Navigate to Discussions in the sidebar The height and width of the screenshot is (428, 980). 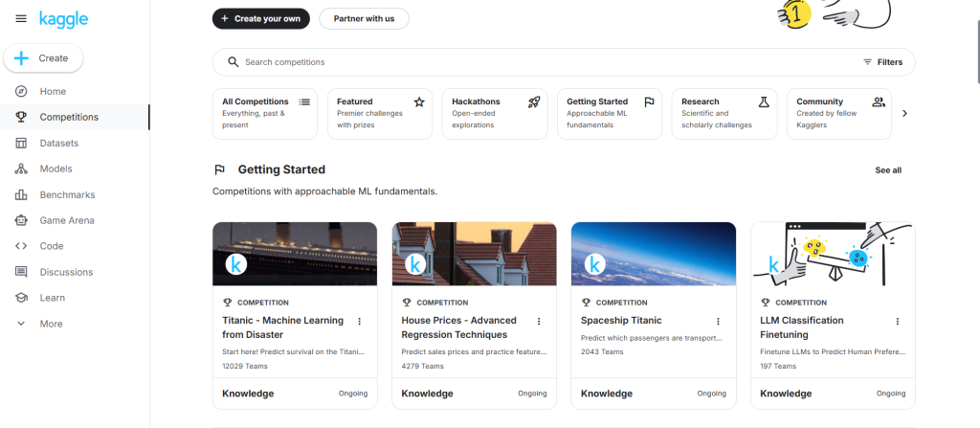click(x=66, y=272)
